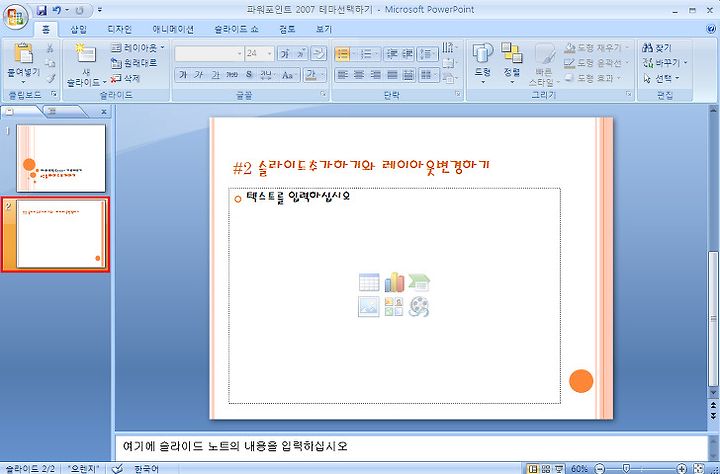Open the 글꼴 font dialog launcher
This screenshot has height=474, width=720.
pos(323,94)
